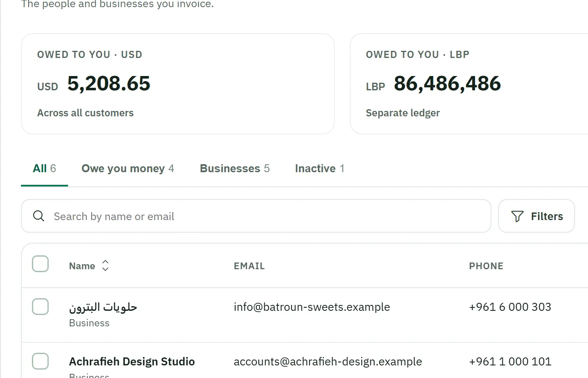Focus the Search by name or email field

point(256,216)
